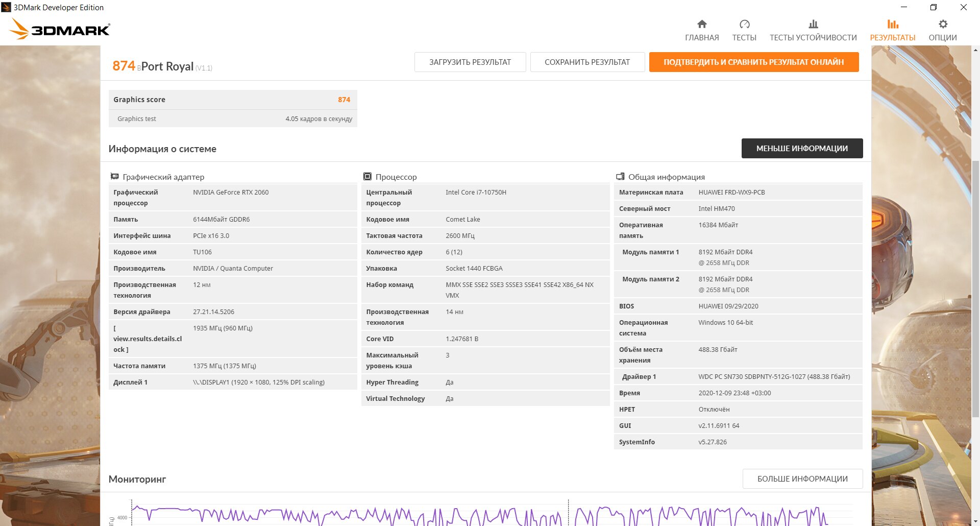Select driver version 27.21.14.5206
The image size is (980, 526).
point(213,312)
